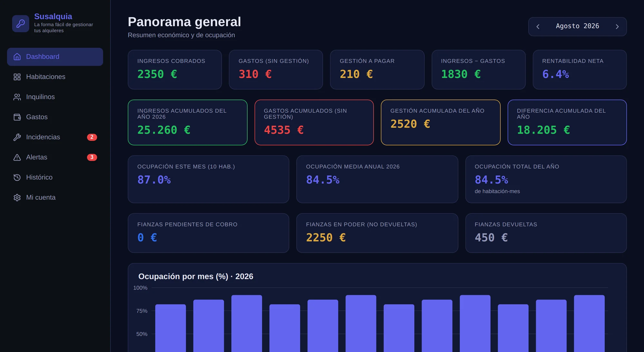Click the 87.0% ocupación este mes value
The height and width of the screenshot is (352, 644).
154,180
